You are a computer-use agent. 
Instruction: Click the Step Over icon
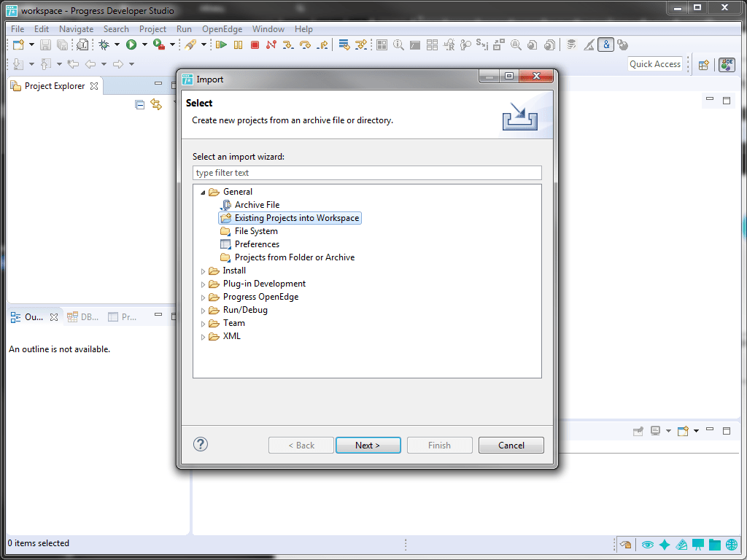305,45
